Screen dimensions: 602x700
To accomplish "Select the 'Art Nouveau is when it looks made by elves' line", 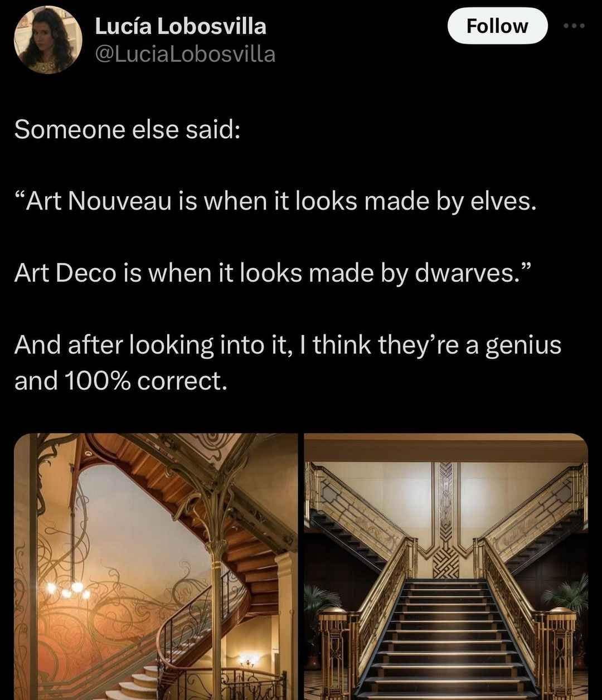I will pyautogui.click(x=276, y=202).
